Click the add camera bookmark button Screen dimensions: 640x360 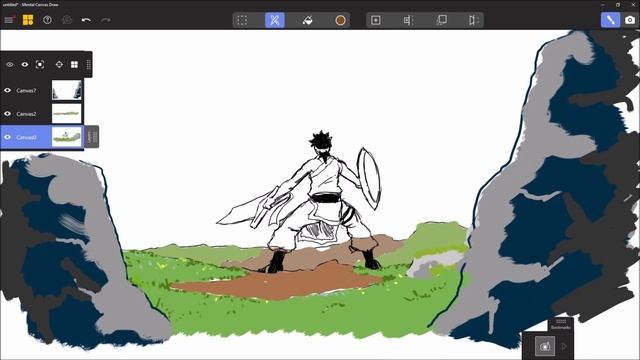pos(545,347)
